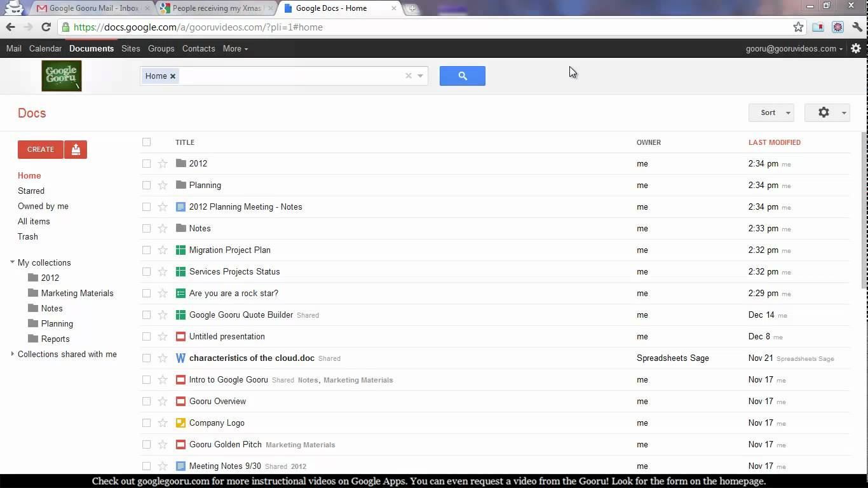Check the box for Google Gooru Quote Builder
Viewport: 868px width, 488px height.
(147, 315)
